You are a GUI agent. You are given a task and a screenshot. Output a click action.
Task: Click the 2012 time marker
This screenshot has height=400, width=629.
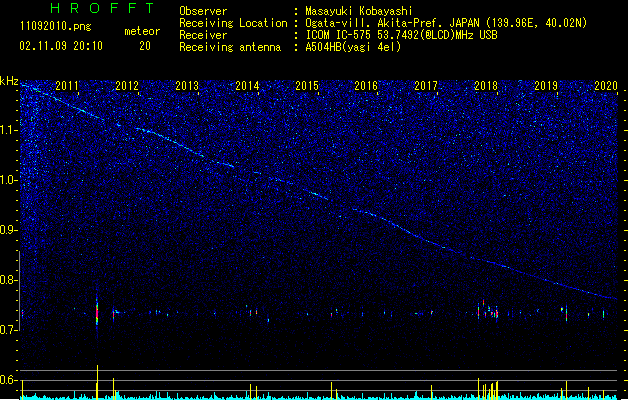coord(127,85)
